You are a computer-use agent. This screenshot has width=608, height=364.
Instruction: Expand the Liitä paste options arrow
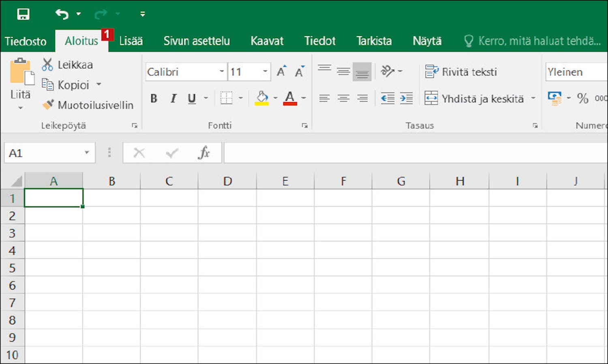click(x=20, y=108)
